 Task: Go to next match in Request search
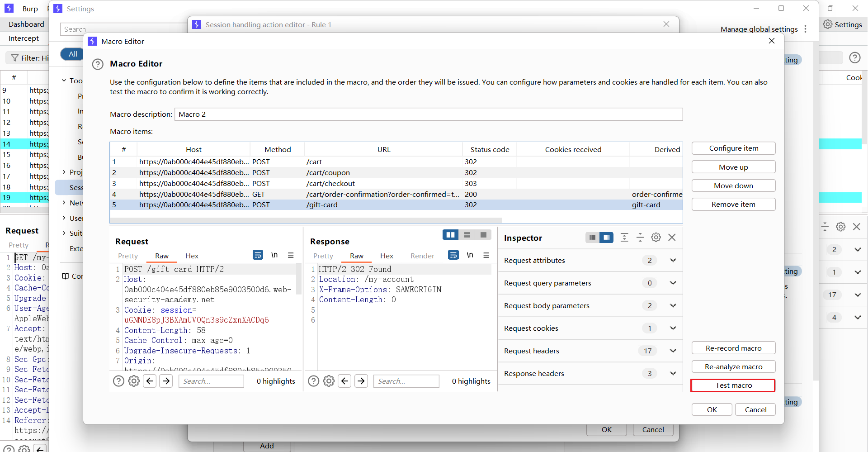pos(166,381)
